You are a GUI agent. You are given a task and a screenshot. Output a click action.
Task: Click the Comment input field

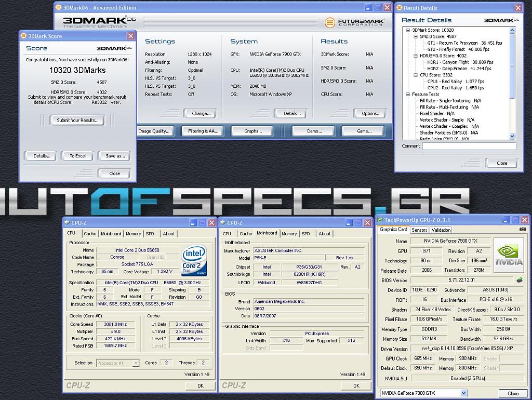click(x=469, y=146)
